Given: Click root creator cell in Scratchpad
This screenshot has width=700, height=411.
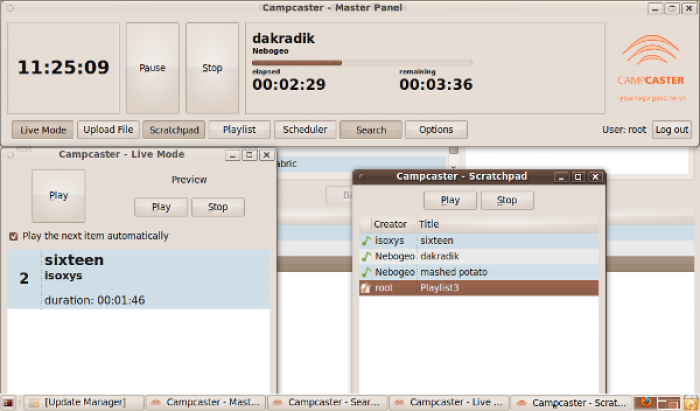Looking at the screenshot, I should (384, 288).
